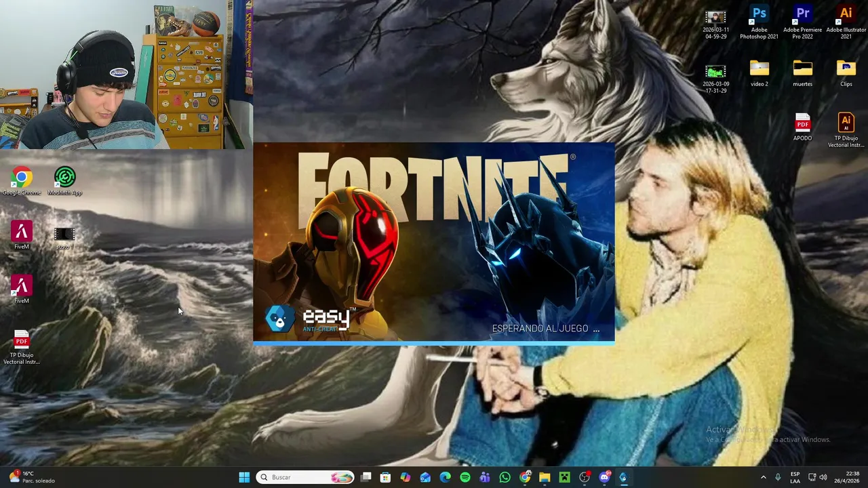This screenshot has width=868, height=488.
Task: Open Microsoft Store from the taskbar
Action: point(385,477)
